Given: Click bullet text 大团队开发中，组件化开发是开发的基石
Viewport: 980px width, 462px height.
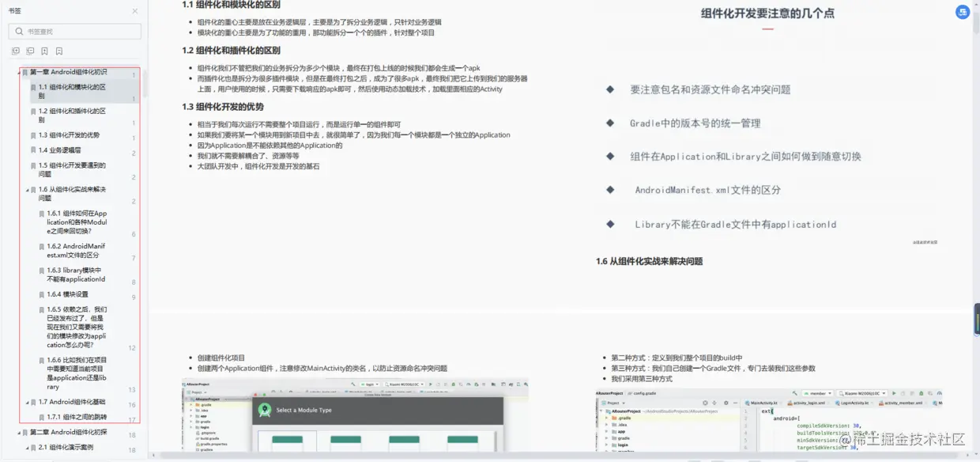Looking at the screenshot, I should click(258, 166).
